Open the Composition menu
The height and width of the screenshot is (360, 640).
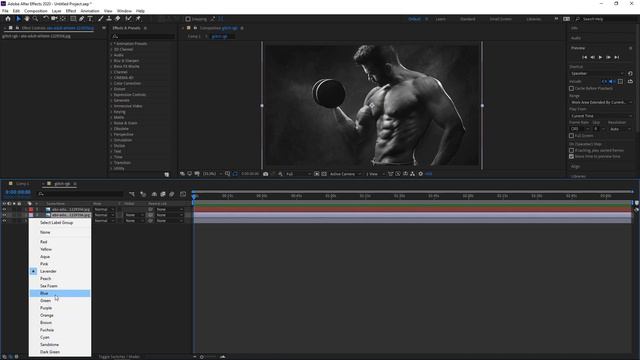click(x=36, y=11)
